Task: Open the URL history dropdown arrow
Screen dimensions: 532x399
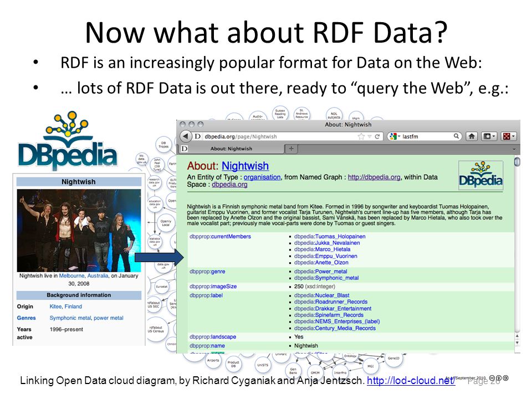Action: coord(370,136)
